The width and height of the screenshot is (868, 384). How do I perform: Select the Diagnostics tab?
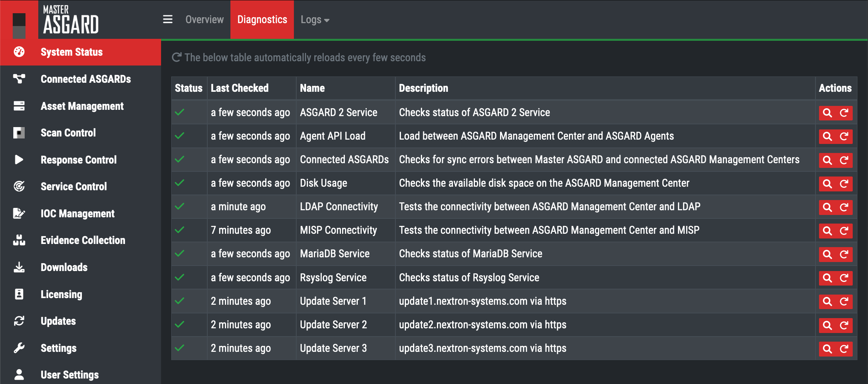pyautogui.click(x=262, y=20)
